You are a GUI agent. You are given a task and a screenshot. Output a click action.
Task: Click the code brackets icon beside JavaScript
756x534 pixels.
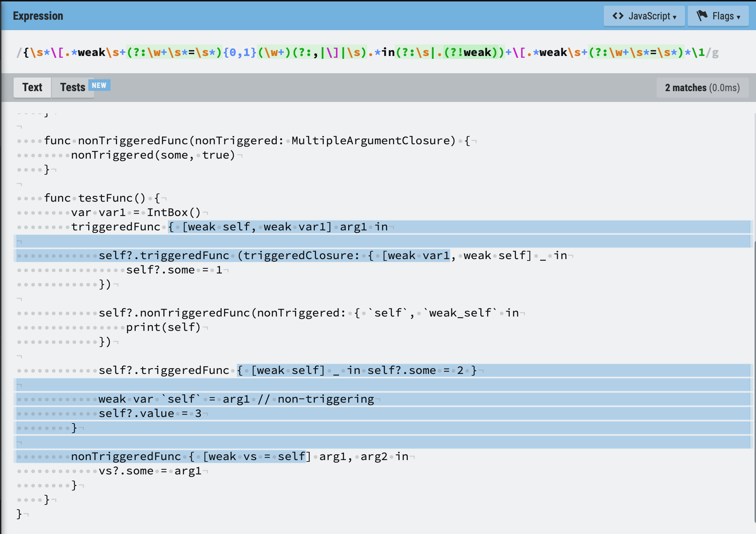(618, 16)
